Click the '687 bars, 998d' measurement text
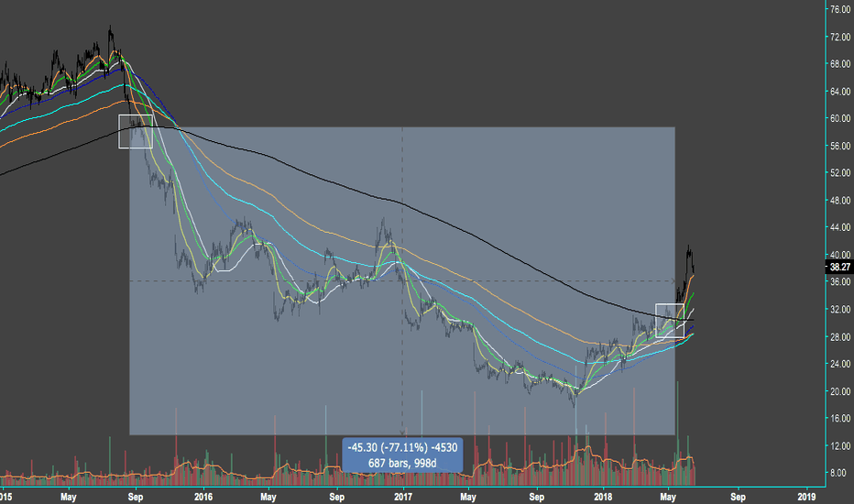Viewport: 854px width, 504px height. [x=402, y=463]
